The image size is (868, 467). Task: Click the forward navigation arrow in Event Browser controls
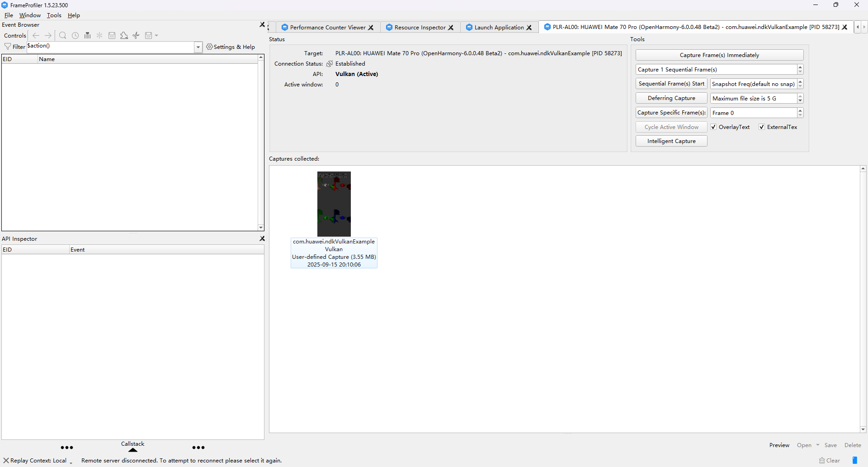point(48,35)
